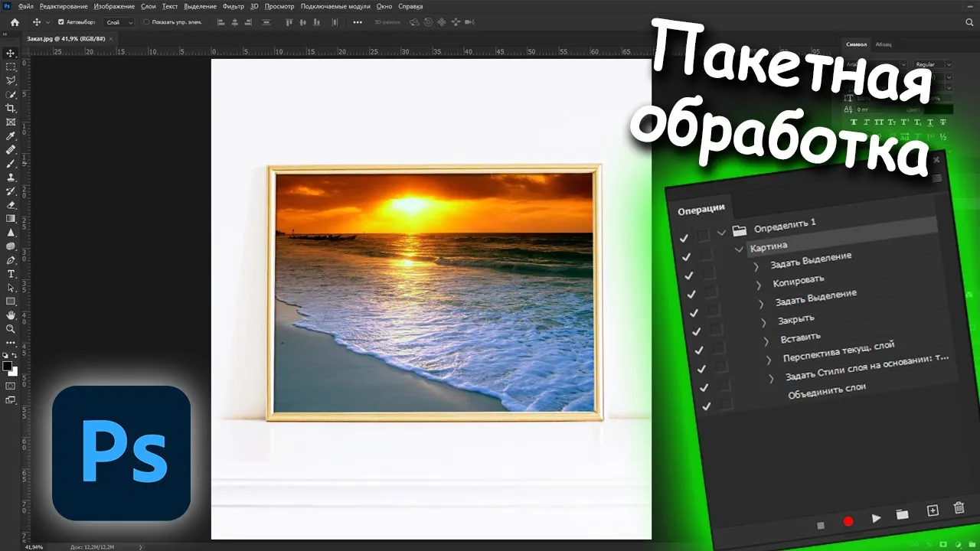The image size is (980, 551).
Task: Expand the Вставить step chevron
Action: 766,341
